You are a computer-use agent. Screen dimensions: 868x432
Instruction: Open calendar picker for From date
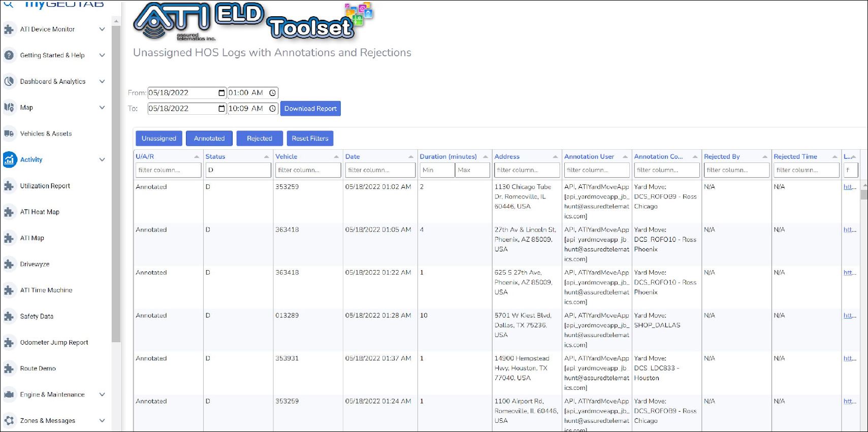point(221,93)
